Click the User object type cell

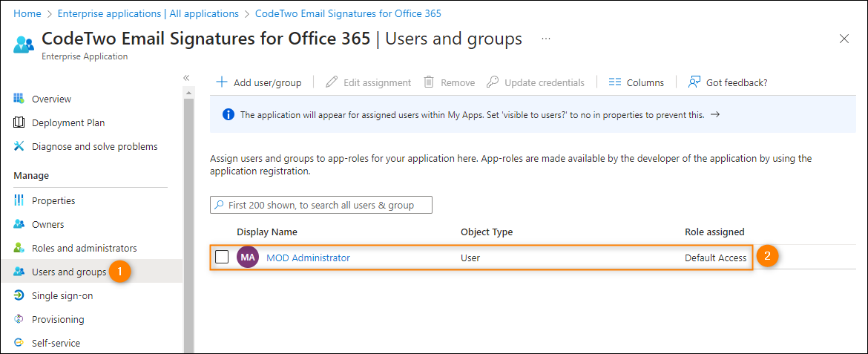(470, 258)
